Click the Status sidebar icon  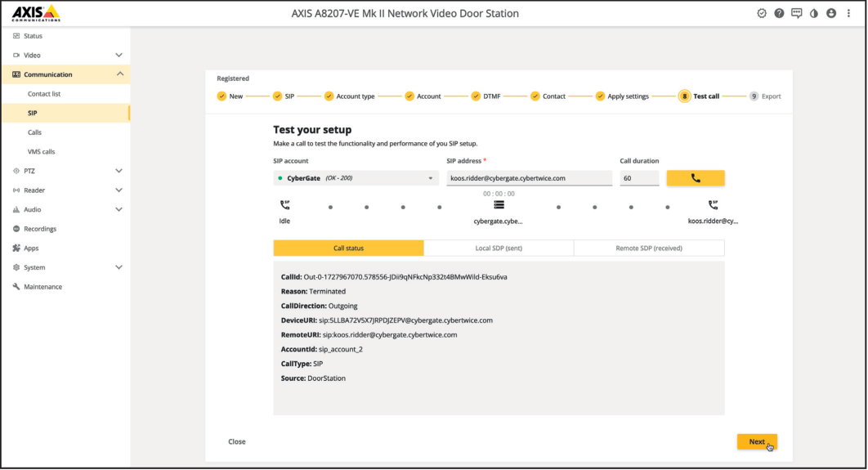point(16,36)
